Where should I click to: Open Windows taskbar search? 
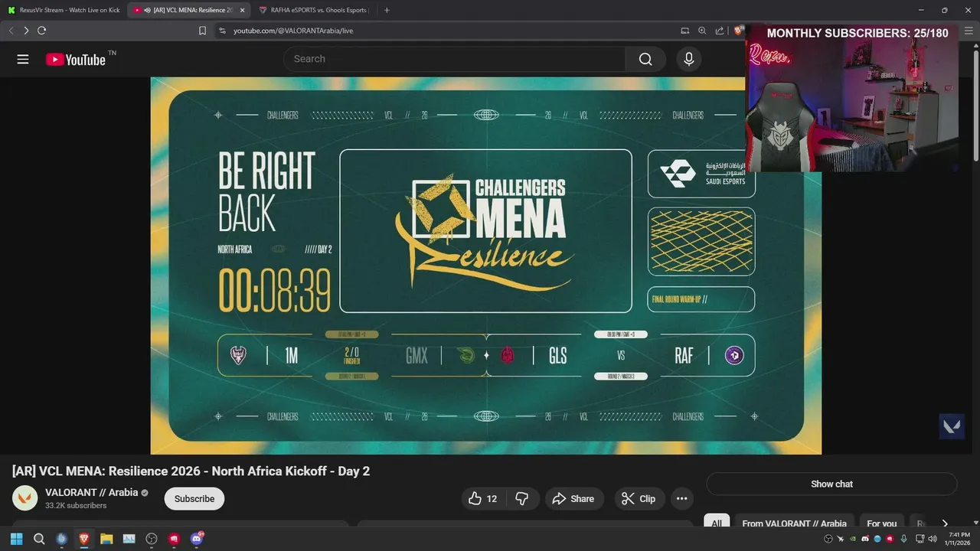point(39,539)
